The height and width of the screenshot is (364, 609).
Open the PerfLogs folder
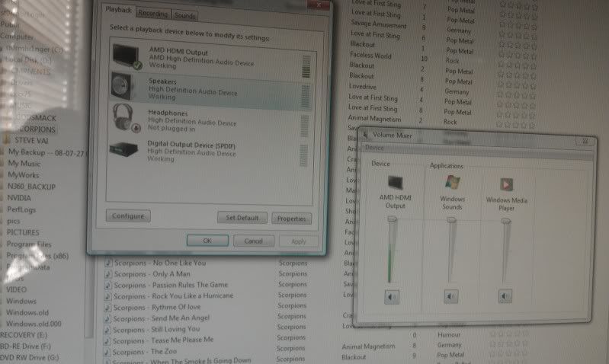21,209
